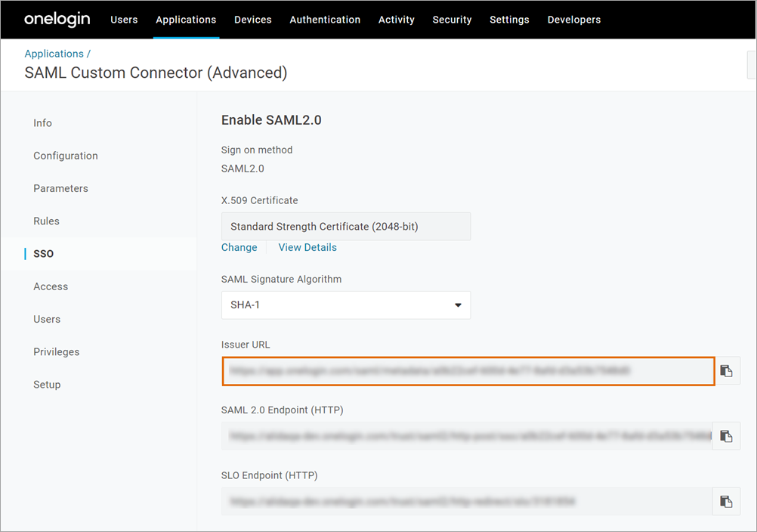Copy the SAML 2.0 Endpoint with the copy icon
This screenshot has height=532, width=757.
point(726,436)
